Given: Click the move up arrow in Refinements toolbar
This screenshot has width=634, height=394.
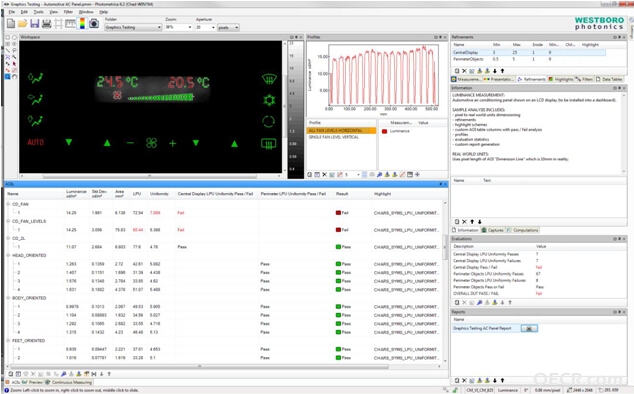Looking at the screenshot, I should pyautogui.click(x=502, y=71).
